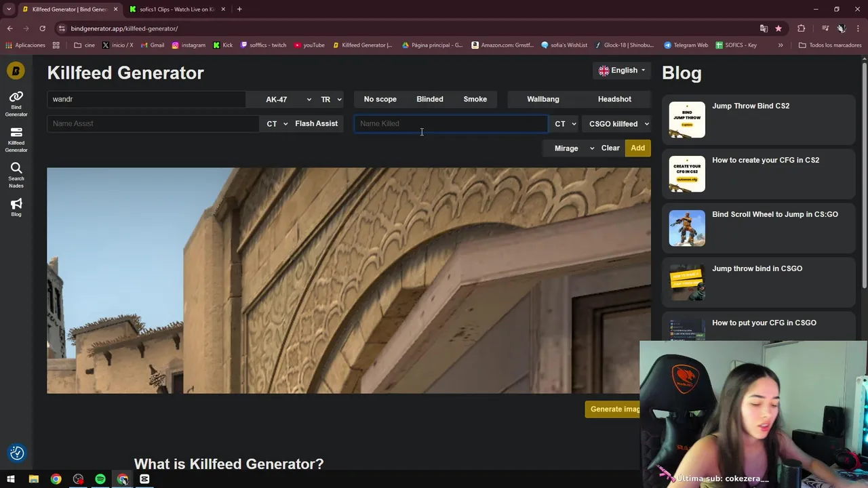Open Search Nades in the sidebar
The height and width of the screenshot is (488, 868).
[x=16, y=175]
